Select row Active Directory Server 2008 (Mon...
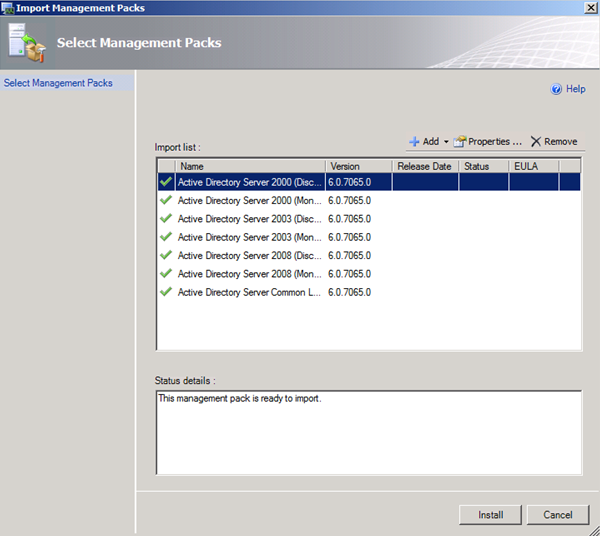Screen dimensions: 600x536 point(369,274)
